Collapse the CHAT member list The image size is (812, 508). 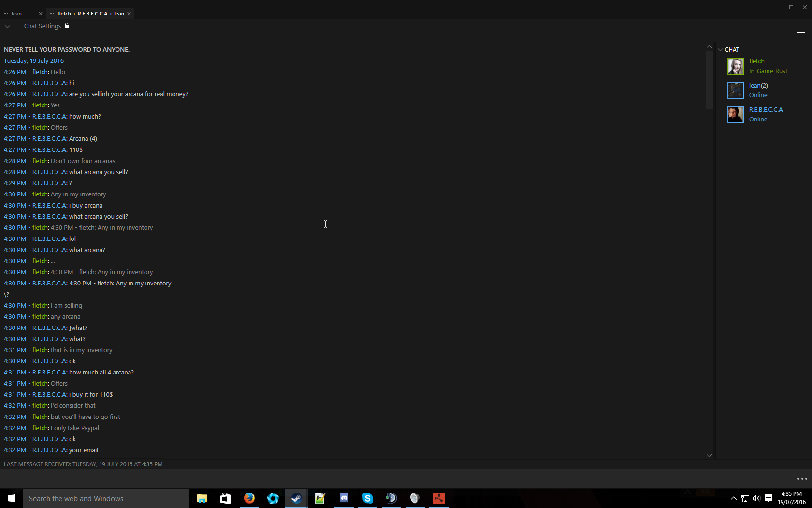pyautogui.click(x=720, y=50)
